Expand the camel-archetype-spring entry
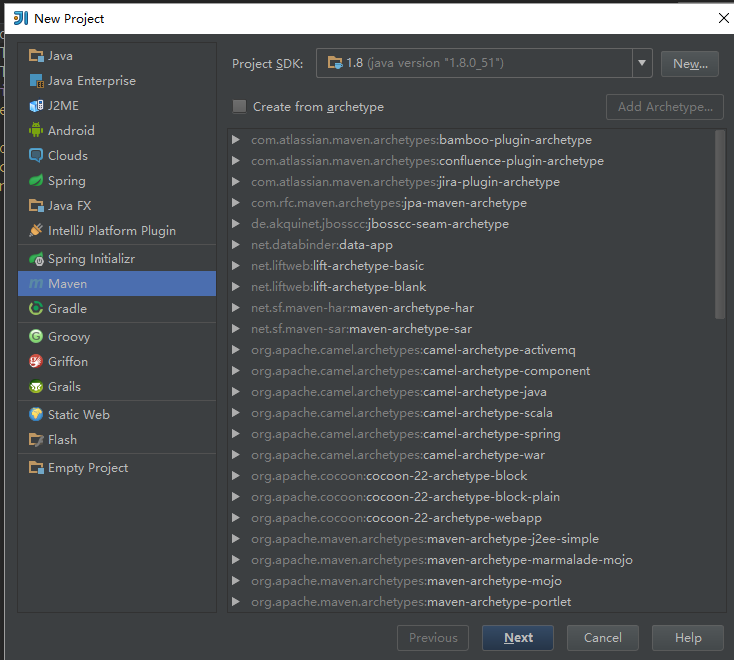Viewport: 734px width, 660px height. point(236,433)
